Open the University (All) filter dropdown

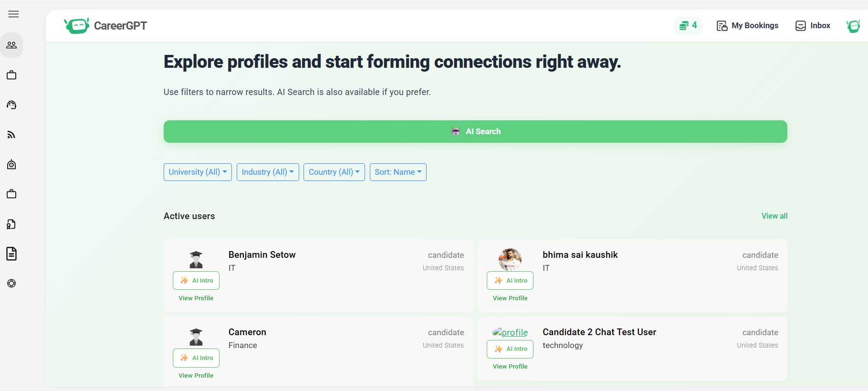pos(197,172)
